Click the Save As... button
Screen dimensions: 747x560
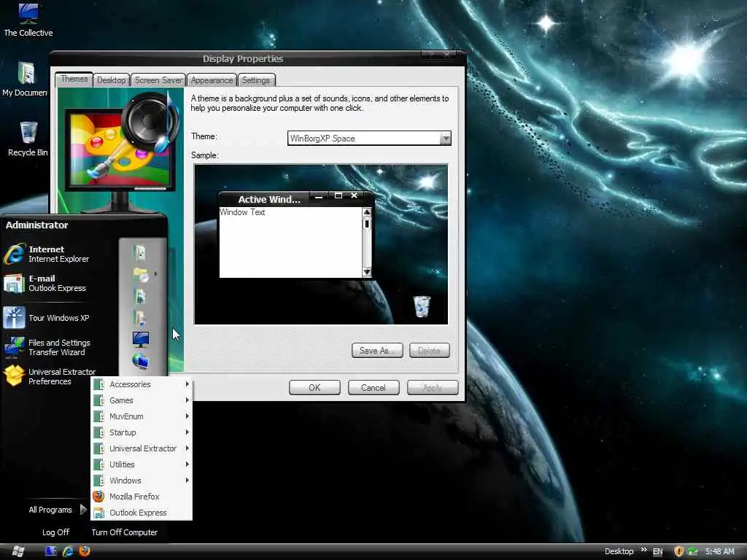pos(377,351)
